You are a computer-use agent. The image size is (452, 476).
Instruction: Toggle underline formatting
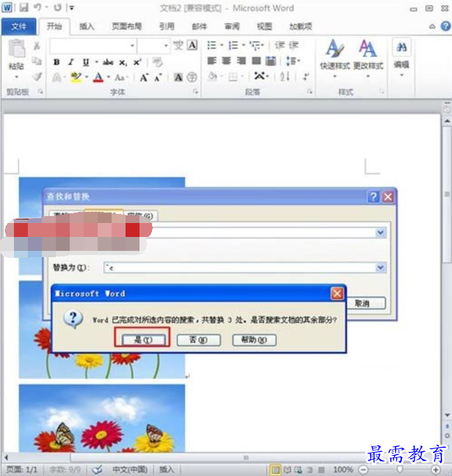click(x=86, y=63)
